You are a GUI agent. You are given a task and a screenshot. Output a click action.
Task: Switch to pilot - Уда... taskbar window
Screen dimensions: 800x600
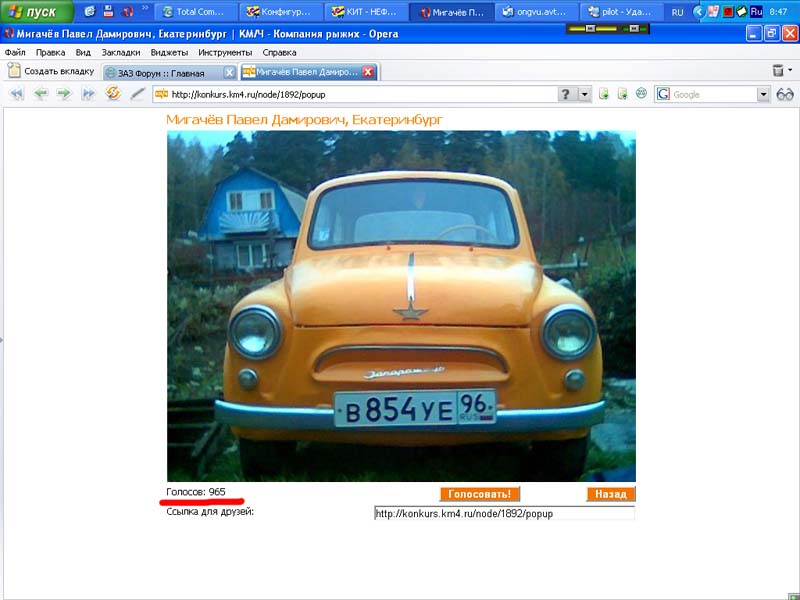[x=622, y=12]
